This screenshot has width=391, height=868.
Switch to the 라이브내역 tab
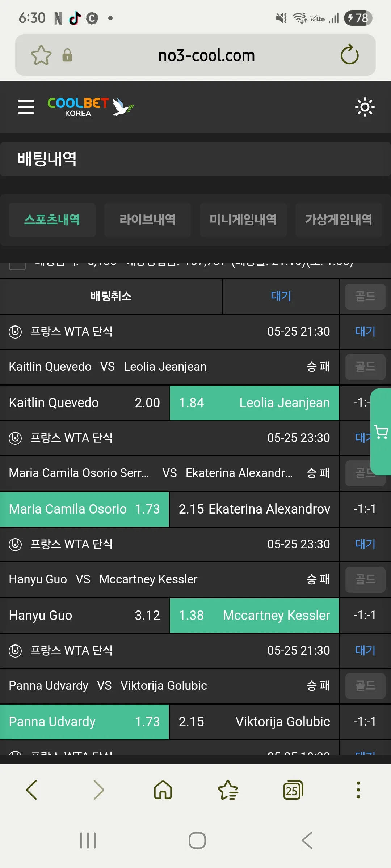click(x=148, y=220)
